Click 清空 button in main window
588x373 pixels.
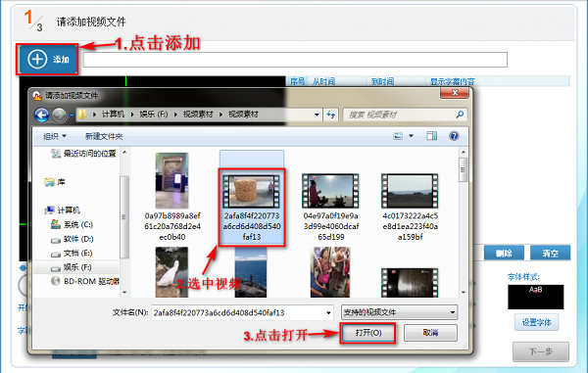[550, 254]
